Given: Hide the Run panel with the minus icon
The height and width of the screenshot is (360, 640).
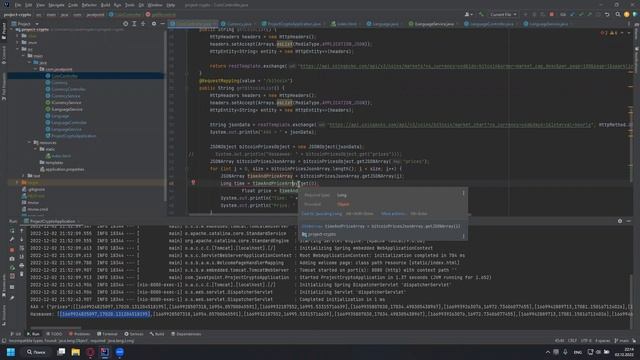Looking at the screenshot, I should click(629, 221).
